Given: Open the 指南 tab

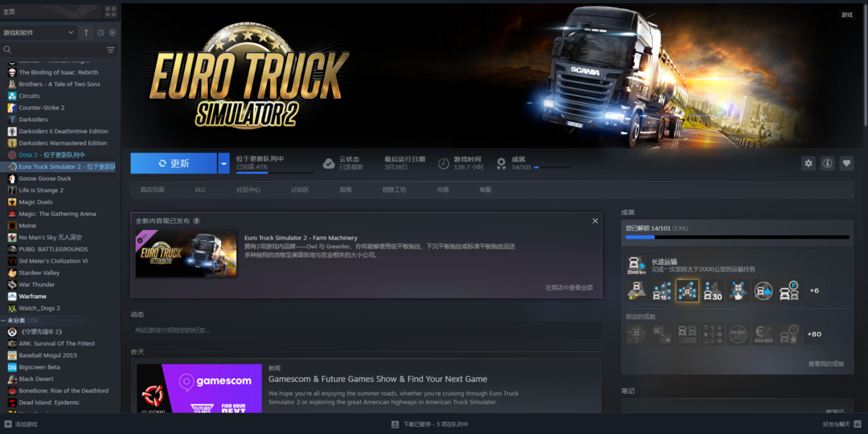Looking at the screenshot, I should pos(346,190).
